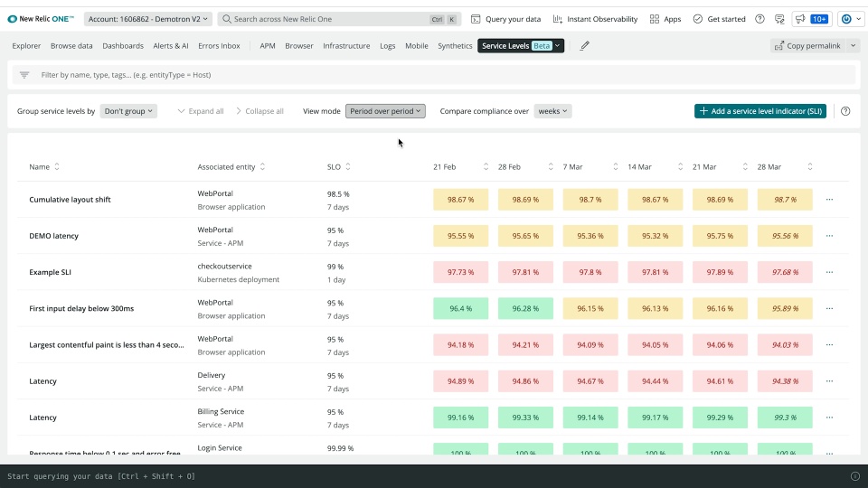Open the Account Demotron V2 dropdown
Screen dimensions: 868x488
point(147,19)
